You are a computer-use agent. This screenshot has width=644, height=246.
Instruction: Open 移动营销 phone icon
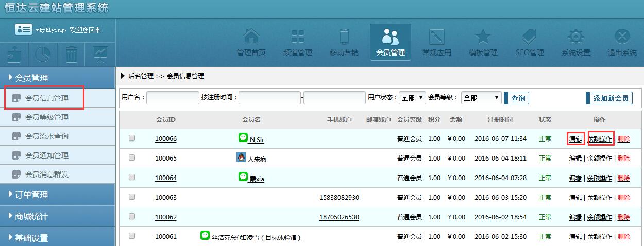(344, 37)
